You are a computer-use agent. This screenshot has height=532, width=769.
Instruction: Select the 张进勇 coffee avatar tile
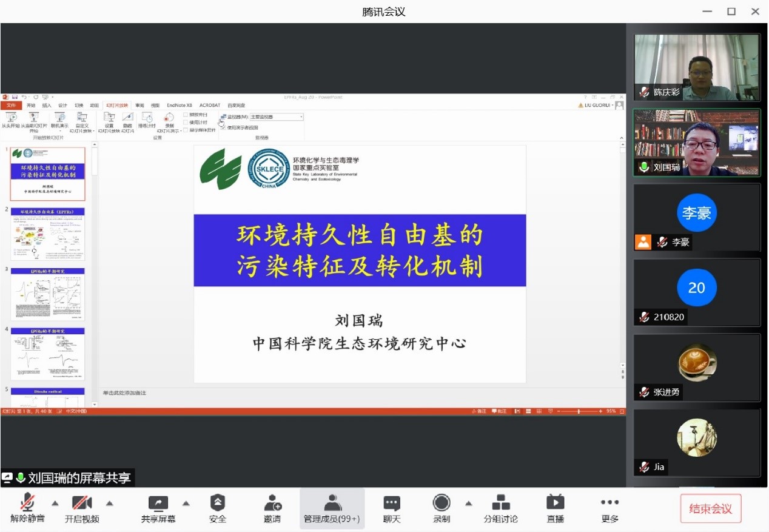click(x=696, y=368)
